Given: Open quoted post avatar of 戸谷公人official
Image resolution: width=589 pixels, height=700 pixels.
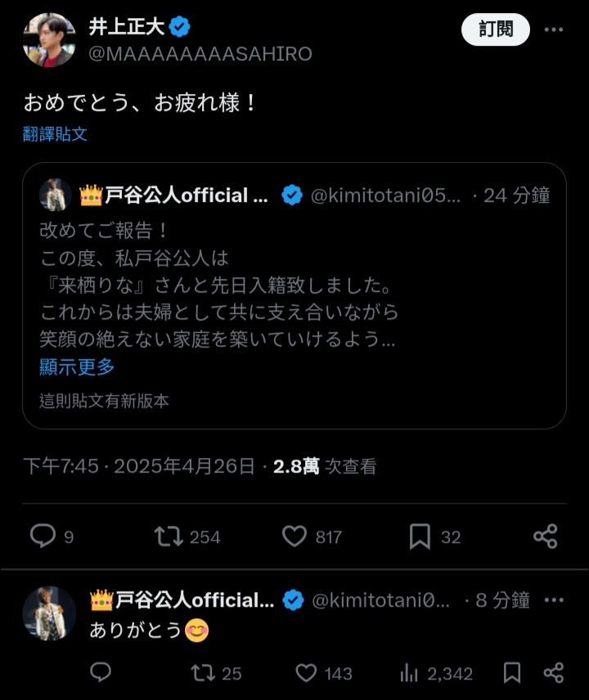Looking at the screenshot, I should pos(56,195).
